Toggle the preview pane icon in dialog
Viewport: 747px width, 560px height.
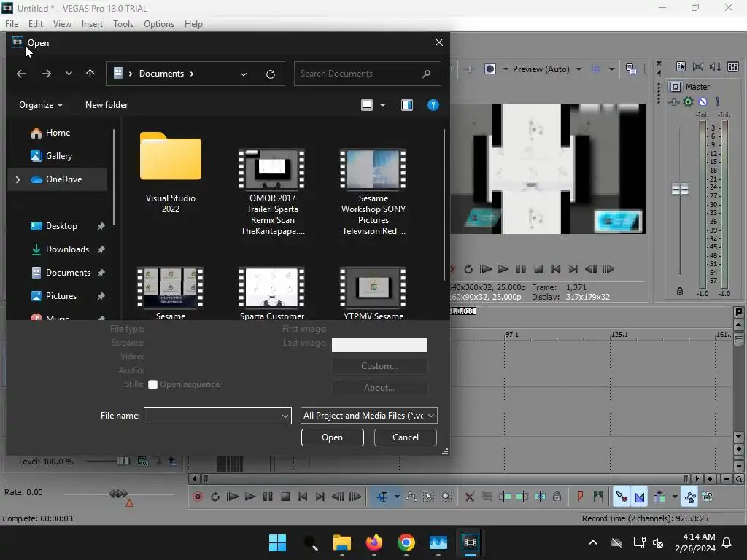click(407, 105)
